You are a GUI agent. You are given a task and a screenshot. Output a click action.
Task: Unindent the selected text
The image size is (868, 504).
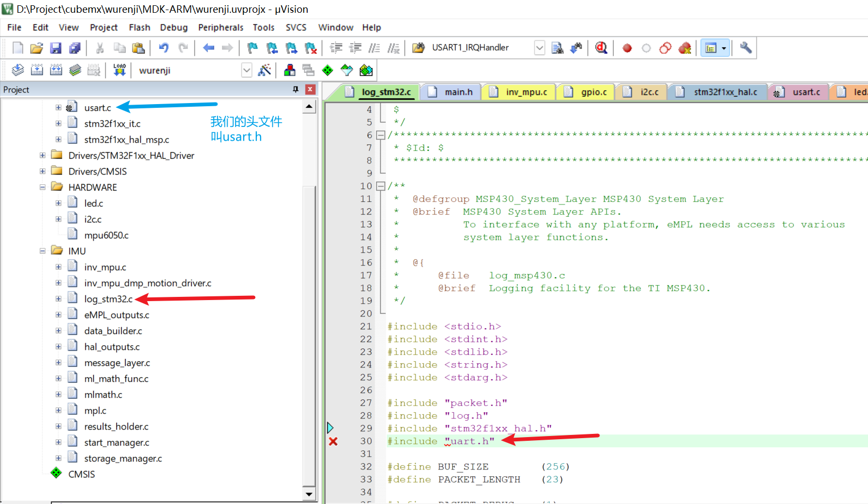pyautogui.click(x=355, y=48)
